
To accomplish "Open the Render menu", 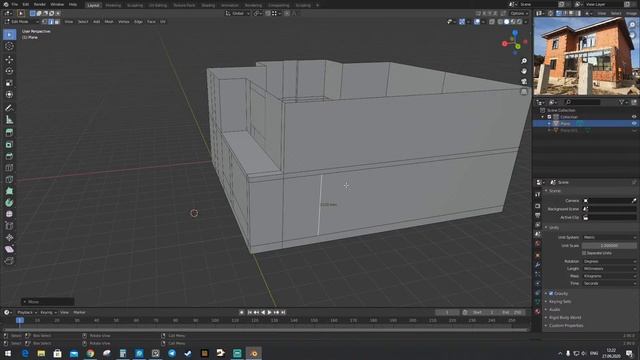I will pyautogui.click(x=40, y=4).
